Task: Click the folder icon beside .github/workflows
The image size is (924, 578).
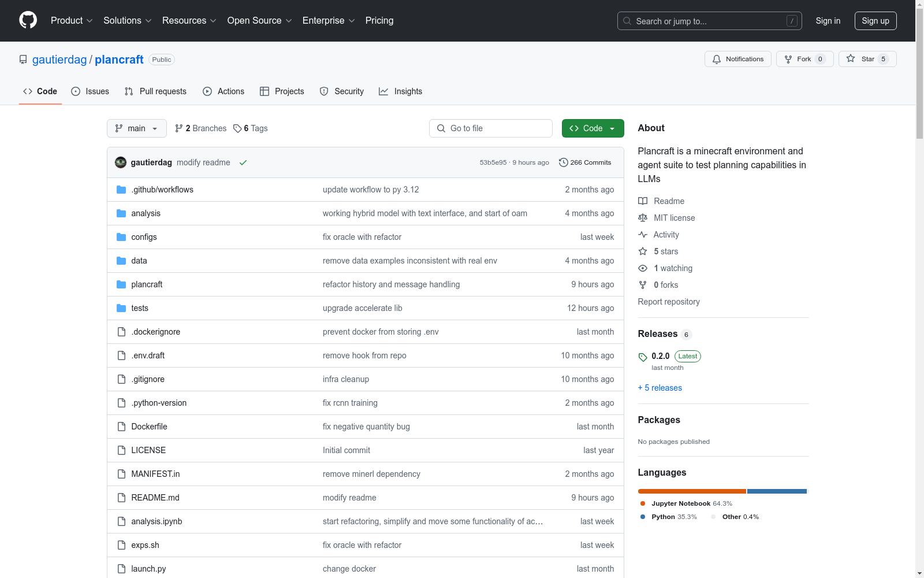Action: pyautogui.click(x=121, y=190)
